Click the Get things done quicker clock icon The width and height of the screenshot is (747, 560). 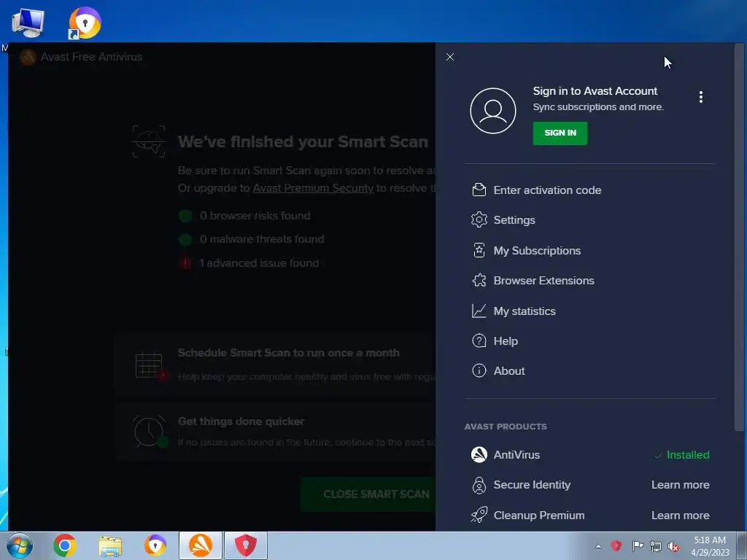pyautogui.click(x=149, y=432)
